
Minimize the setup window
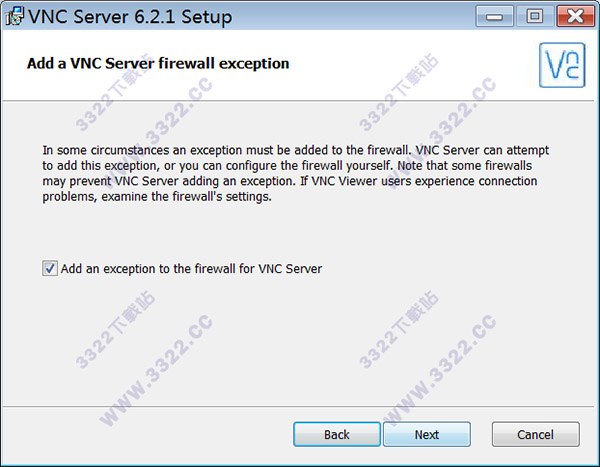point(496,16)
